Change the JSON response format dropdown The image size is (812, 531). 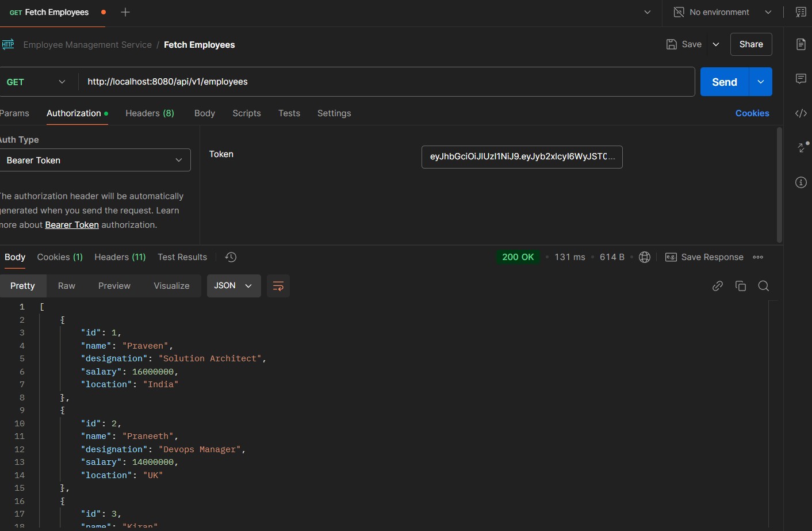tap(233, 286)
